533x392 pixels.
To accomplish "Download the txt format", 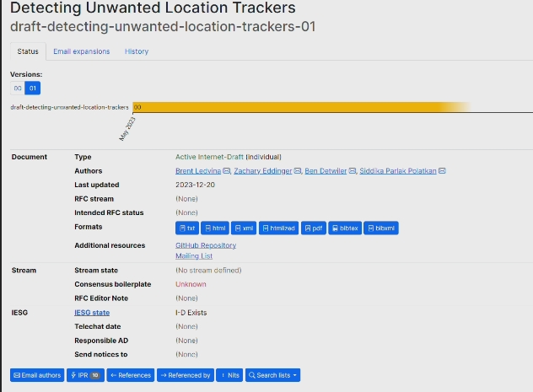I will click(x=187, y=228).
